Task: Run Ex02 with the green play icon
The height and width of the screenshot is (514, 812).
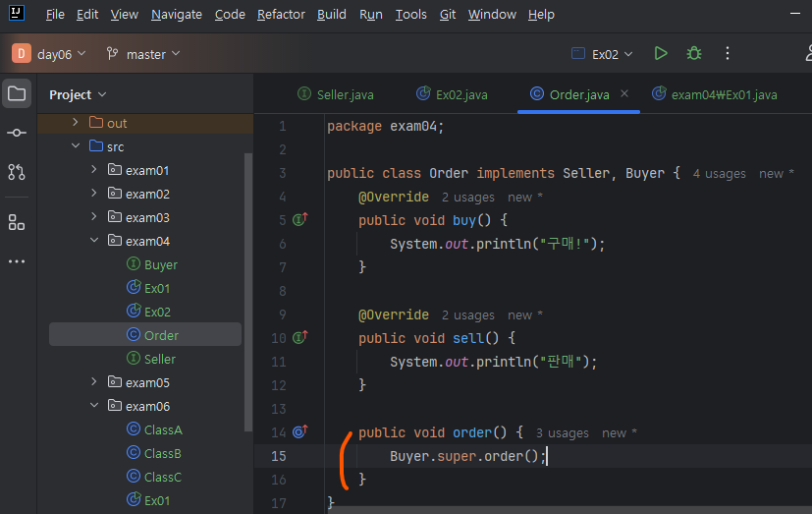Action: (661, 54)
